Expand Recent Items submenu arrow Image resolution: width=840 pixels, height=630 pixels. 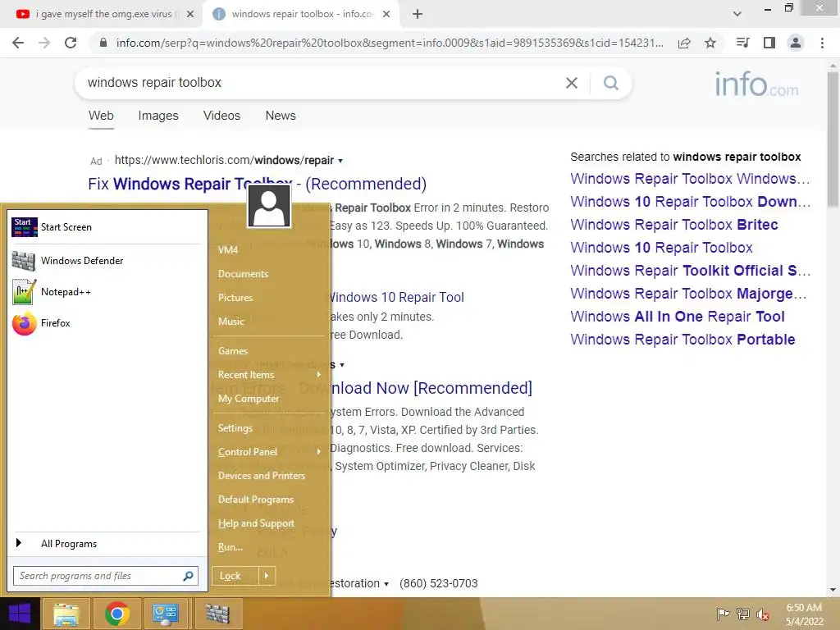(319, 374)
